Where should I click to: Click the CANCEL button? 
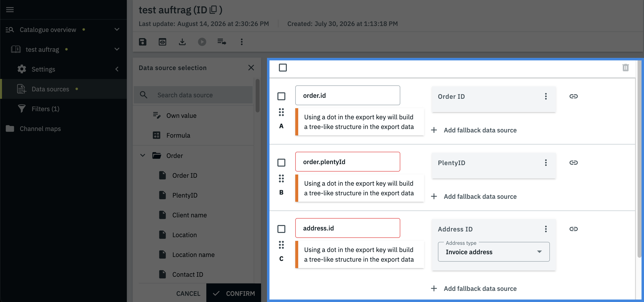188,293
